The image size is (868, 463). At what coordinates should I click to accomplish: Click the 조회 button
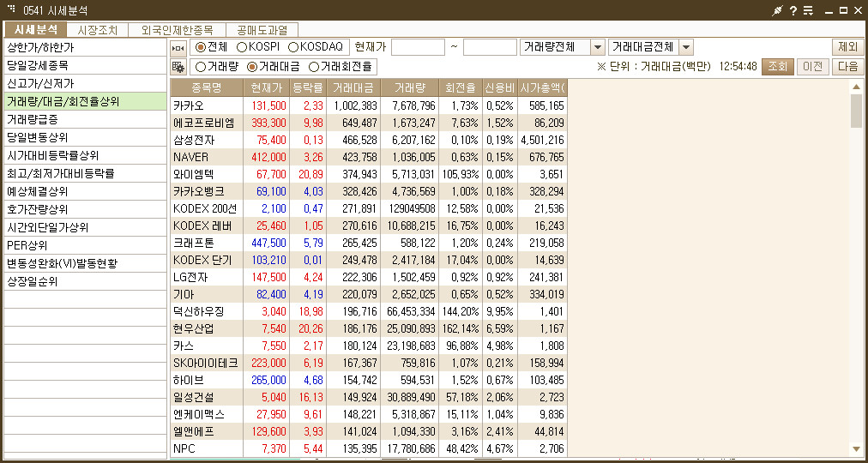[x=778, y=67]
